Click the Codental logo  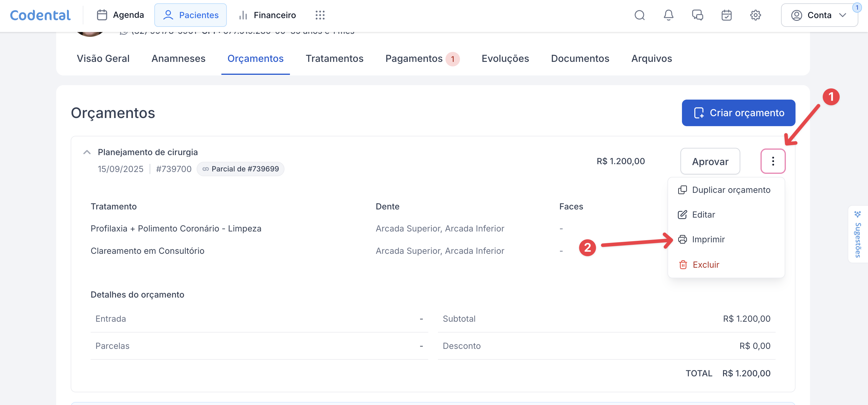pyautogui.click(x=40, y=15)
